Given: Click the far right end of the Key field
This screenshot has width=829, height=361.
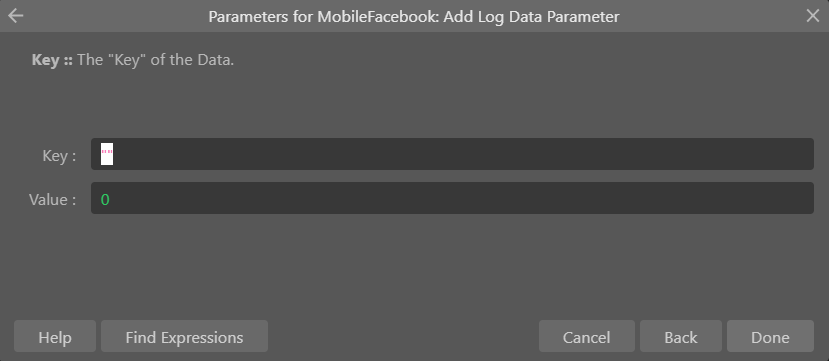Looking at the screenshot, I should coord(806,154).
